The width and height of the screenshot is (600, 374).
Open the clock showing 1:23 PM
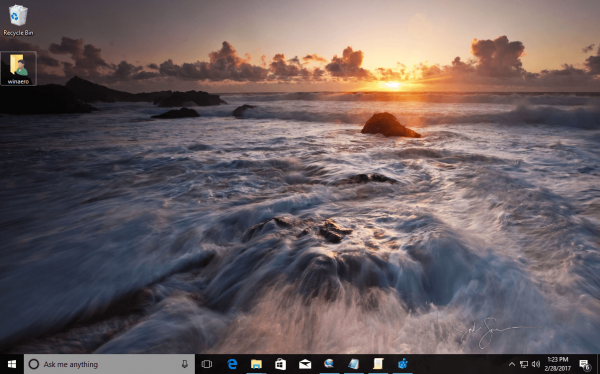[x=558, y=364]
